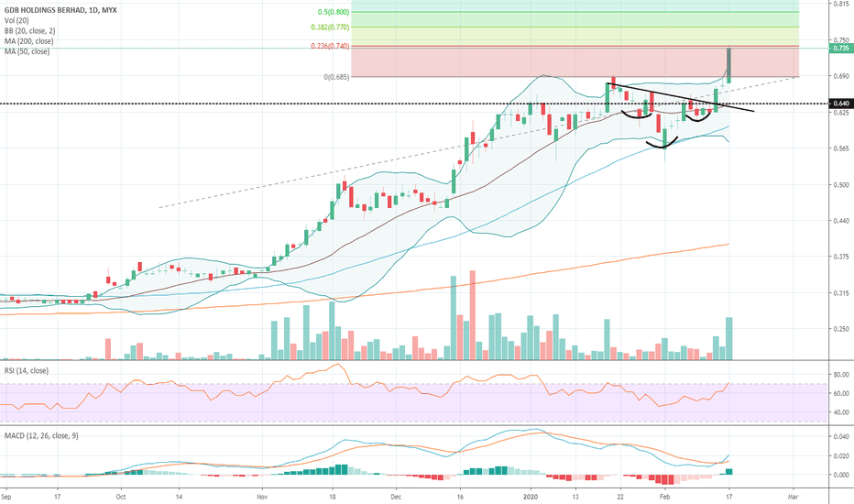Click the Feb label on time axis
The image size is (854, 504).
coord(664,497)
